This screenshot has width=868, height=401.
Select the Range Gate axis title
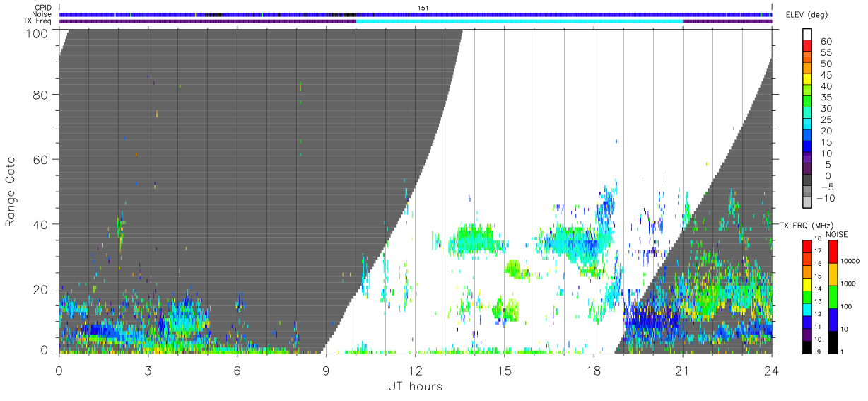(x=11, y=192)
